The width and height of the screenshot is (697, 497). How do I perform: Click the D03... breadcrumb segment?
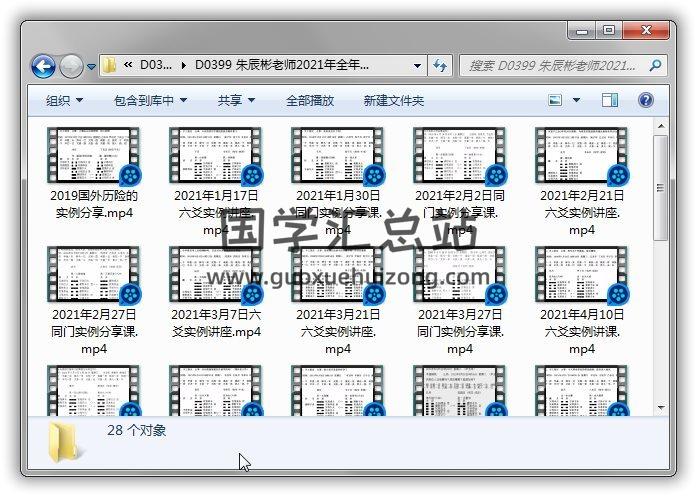pyautogui.click(x=156, y=65)
